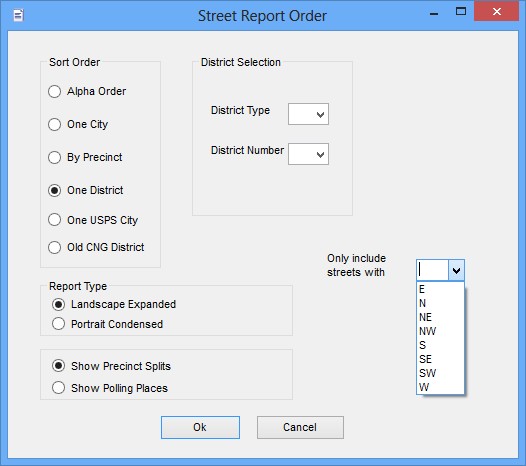526x466 pixels.
Task: Click into the street direction text field
Action: pyautogui.click(x=433, y=270)
